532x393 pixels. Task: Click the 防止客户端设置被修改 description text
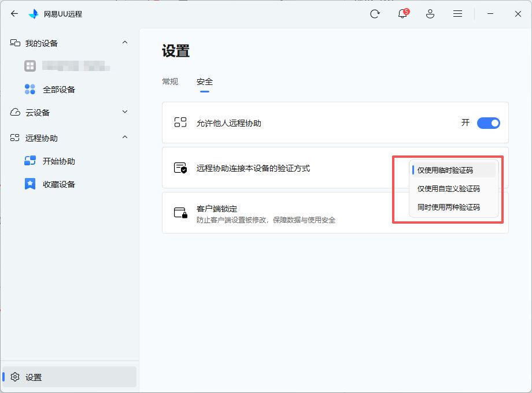pyautogui.click(x=265, y=220)
